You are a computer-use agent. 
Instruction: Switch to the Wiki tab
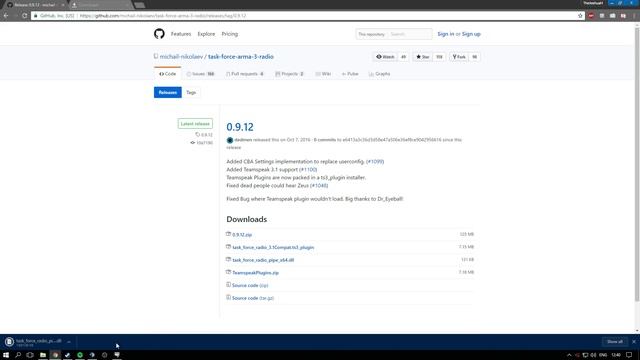tap(323, 74)
